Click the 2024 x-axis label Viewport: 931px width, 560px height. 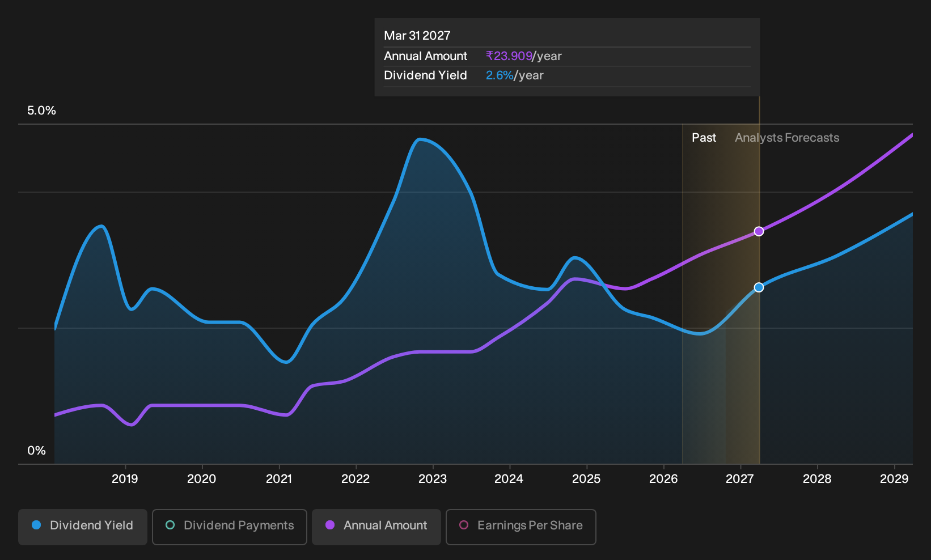(509, 479)
